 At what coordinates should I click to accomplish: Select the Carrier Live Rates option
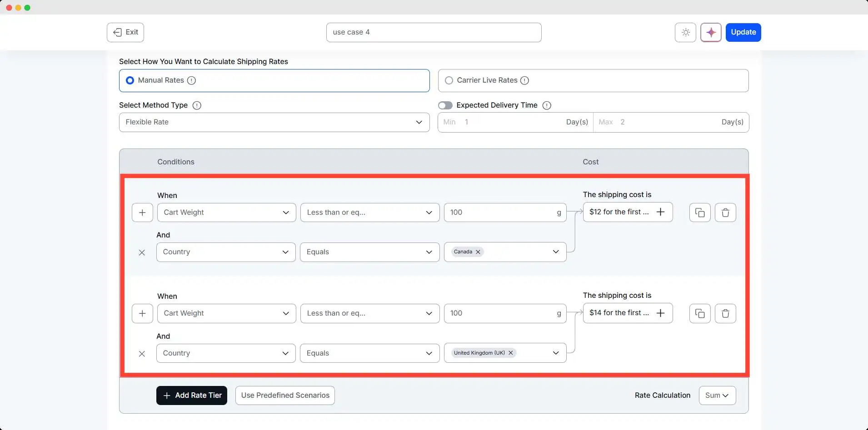tap(449, 80)
